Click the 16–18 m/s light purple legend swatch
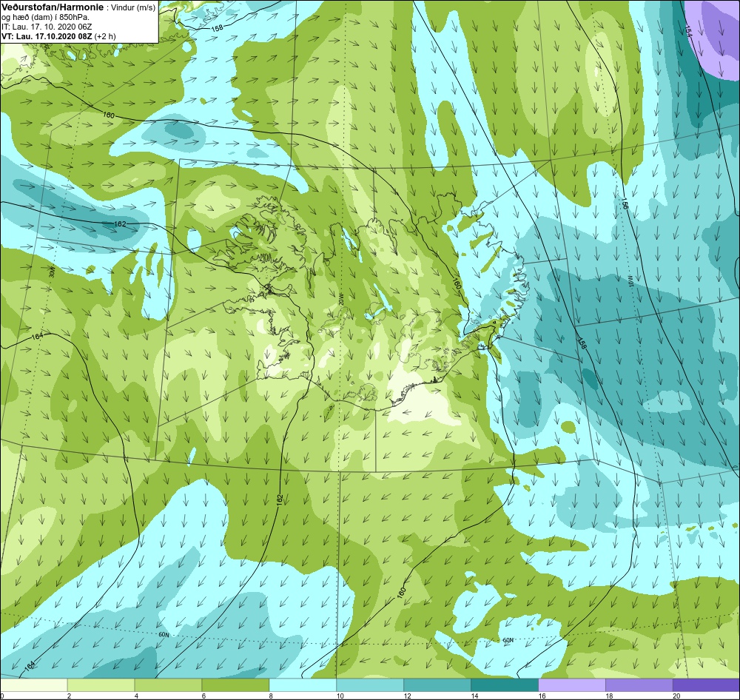 point(572,684)
